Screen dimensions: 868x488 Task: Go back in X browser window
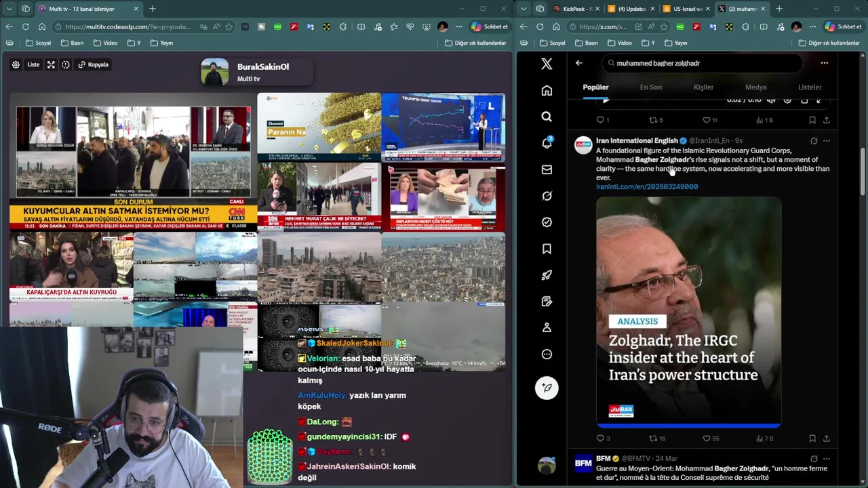tap(523, 26)
